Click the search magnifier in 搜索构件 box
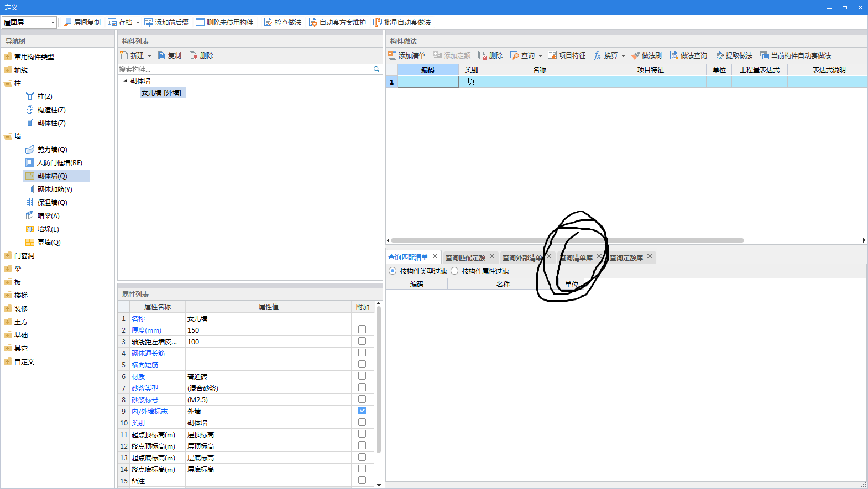 coord(377,69)
